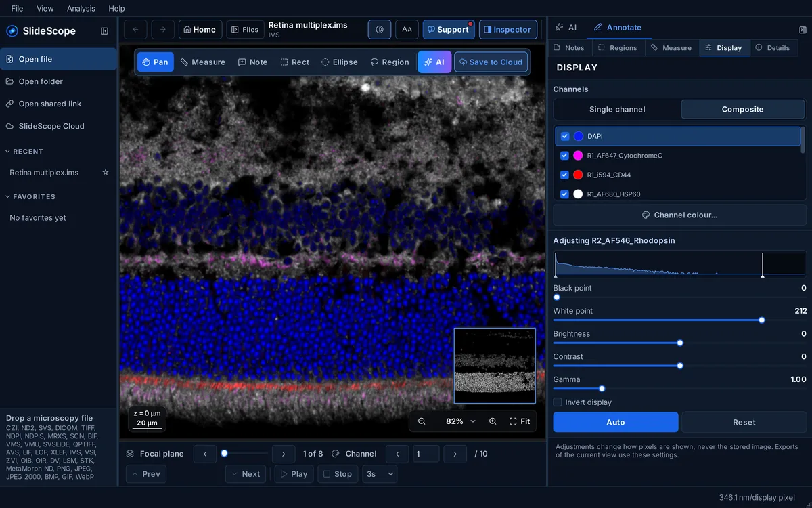
Task: Select the Ellipse annotation tool
Action: point(339,62)
